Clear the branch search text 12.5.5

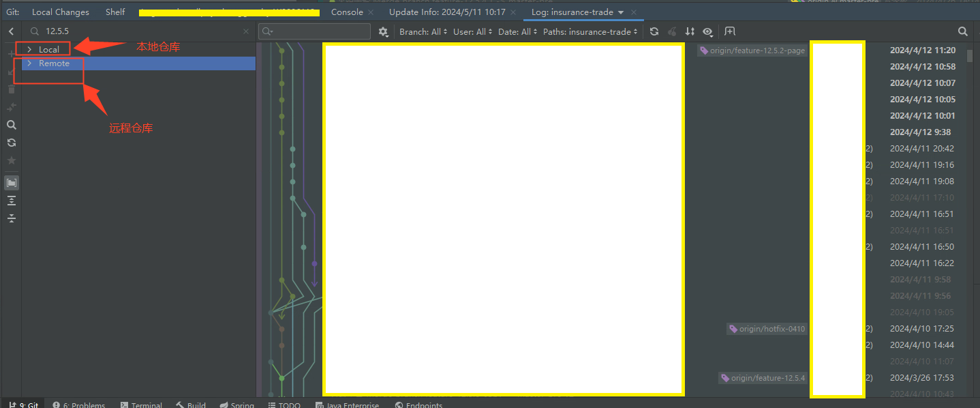(246, 31)
